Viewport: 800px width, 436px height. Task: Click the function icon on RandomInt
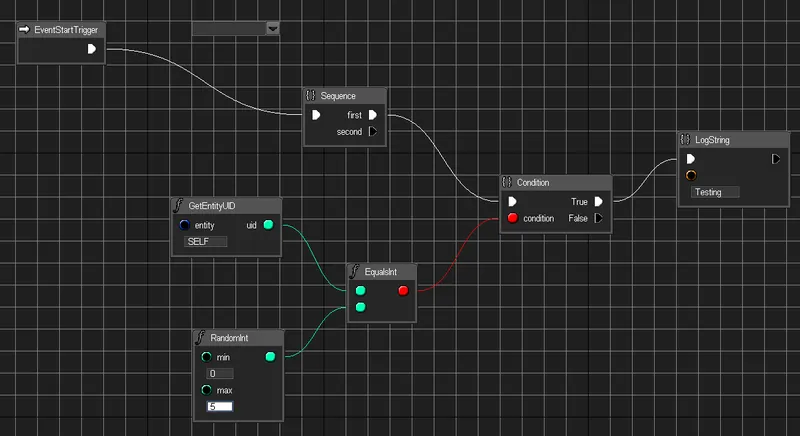pyautogui.click(x=200, y=337)
